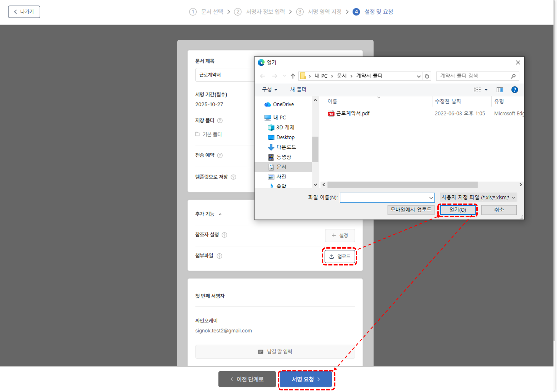Click the up-one-folder arrow icon
This screenshot has height=392, width=557.
(x=292, y=76)
